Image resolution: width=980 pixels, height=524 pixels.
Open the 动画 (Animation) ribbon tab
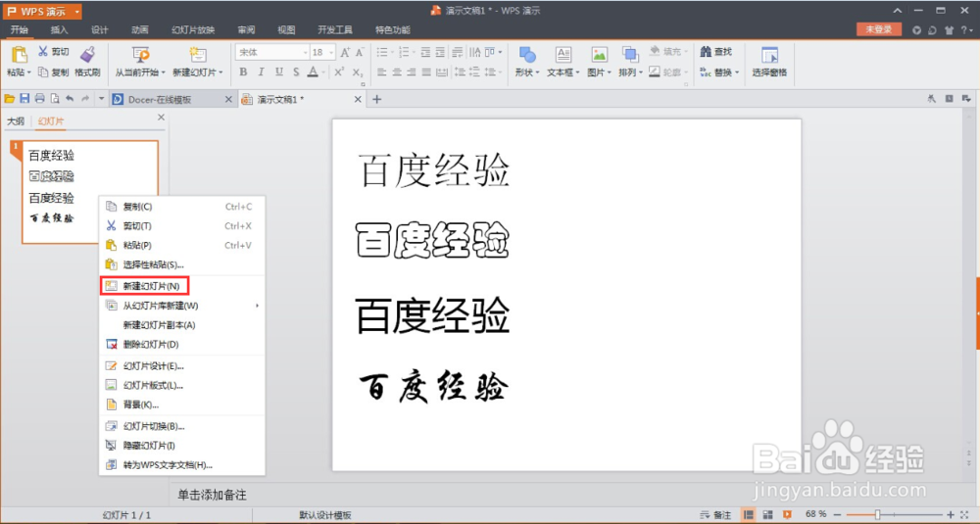tap(140, 30)
